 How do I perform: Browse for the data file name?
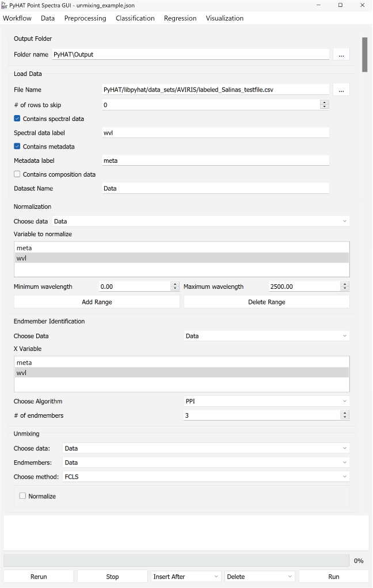tap(341, 90)
